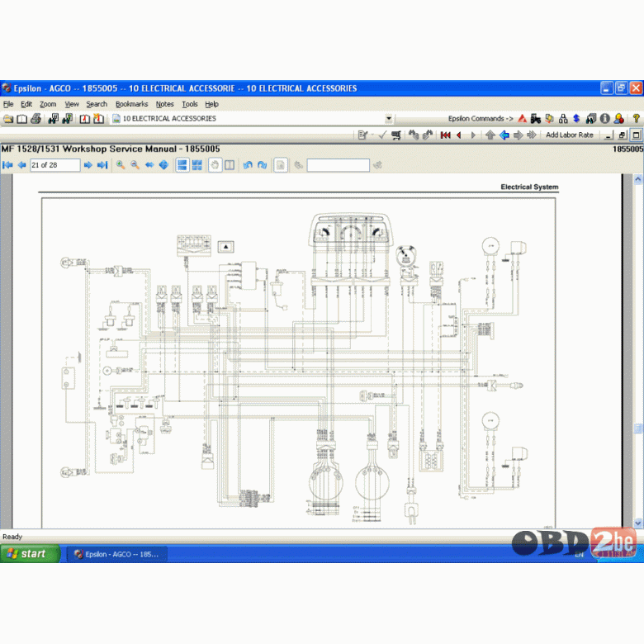Restore the inner document window

click(623, 135)
